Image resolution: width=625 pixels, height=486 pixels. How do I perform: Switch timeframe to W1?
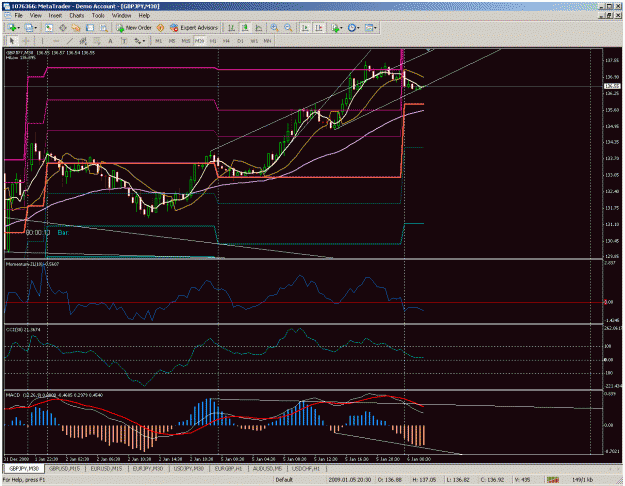pos(254,41)
